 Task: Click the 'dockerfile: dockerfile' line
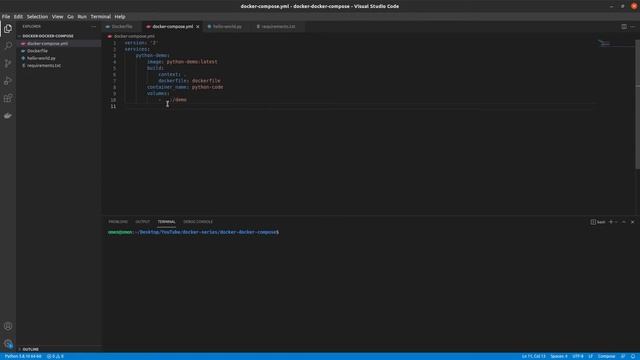pyautogui.click(x=189, y=81)
